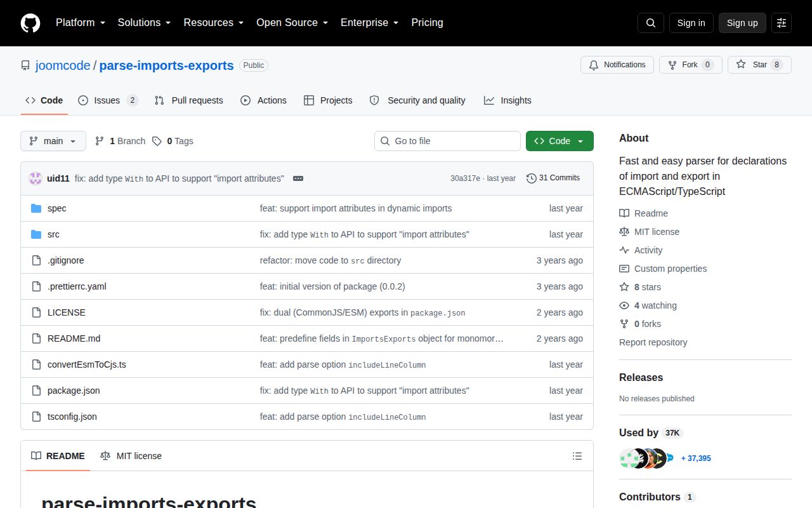Open the + 37,395 dependents link
Image resolution: width=812 pixels, height=508 pixels.
[696, 458]
